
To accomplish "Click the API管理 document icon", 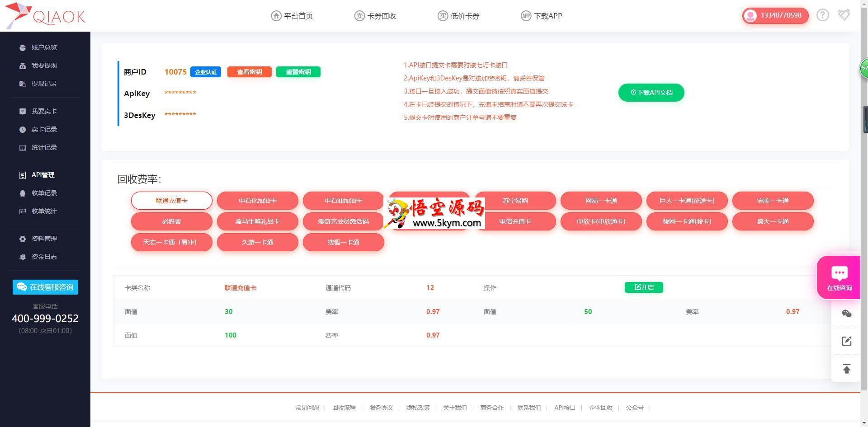I will [x=23, y=175].
